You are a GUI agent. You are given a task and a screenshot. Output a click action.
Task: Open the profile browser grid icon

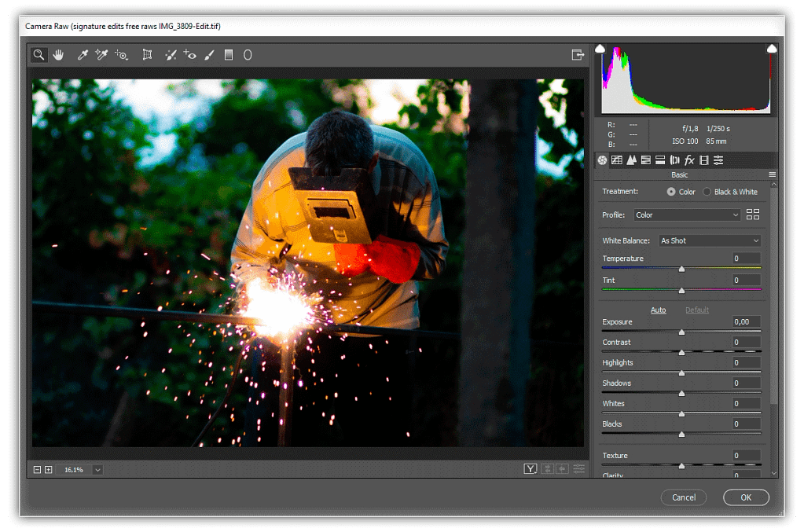coord(753,215)
